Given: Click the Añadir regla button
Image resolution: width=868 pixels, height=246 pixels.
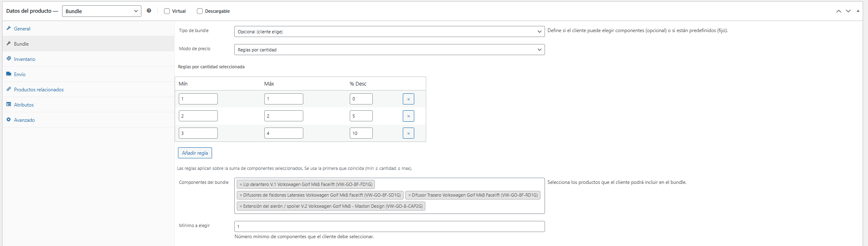Looking at the screenshot, I should tap(195, 153).
